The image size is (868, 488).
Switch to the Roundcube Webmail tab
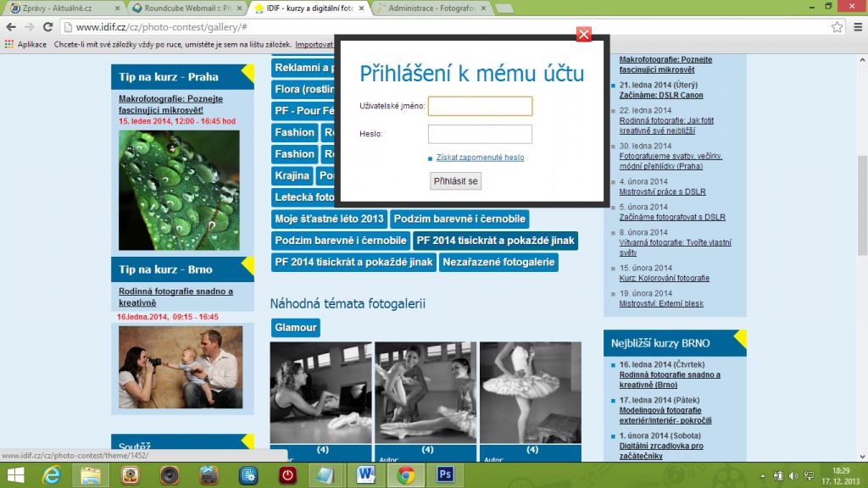(x=187, y=8)
